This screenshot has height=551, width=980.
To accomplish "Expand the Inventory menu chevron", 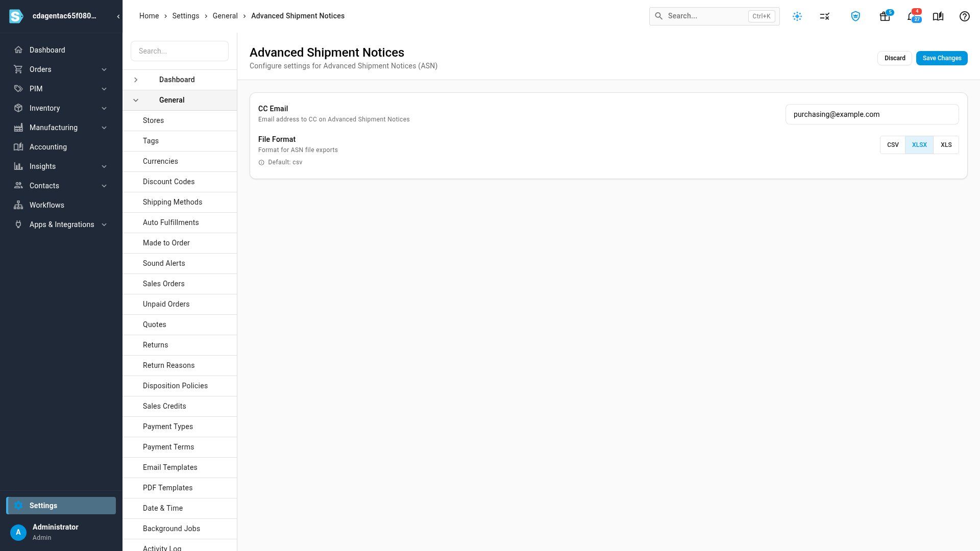I will (x=104, y=108).
